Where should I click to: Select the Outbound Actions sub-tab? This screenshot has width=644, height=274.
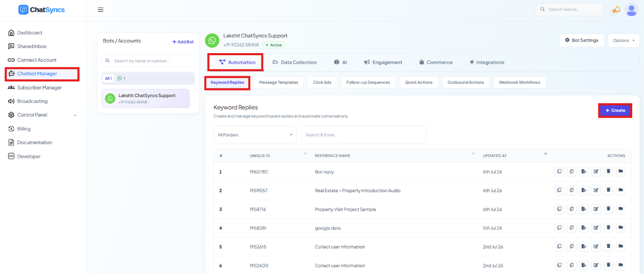click(466, 82)
